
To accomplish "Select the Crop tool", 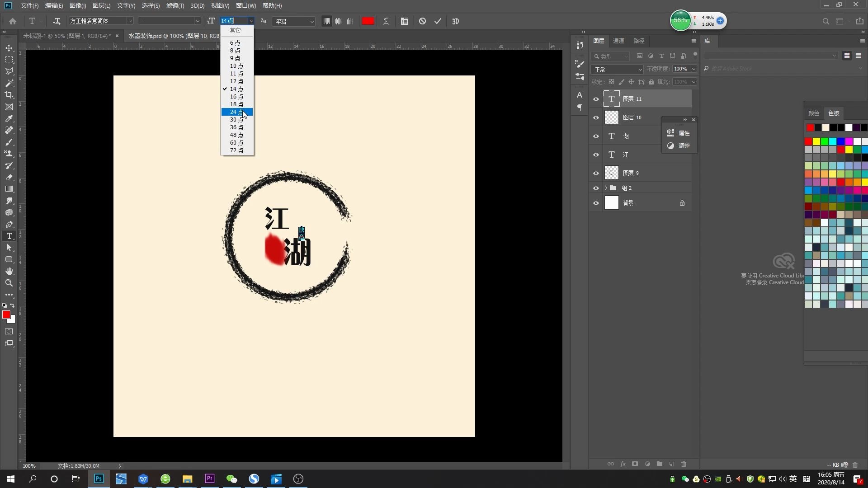I will coord(9,95).
